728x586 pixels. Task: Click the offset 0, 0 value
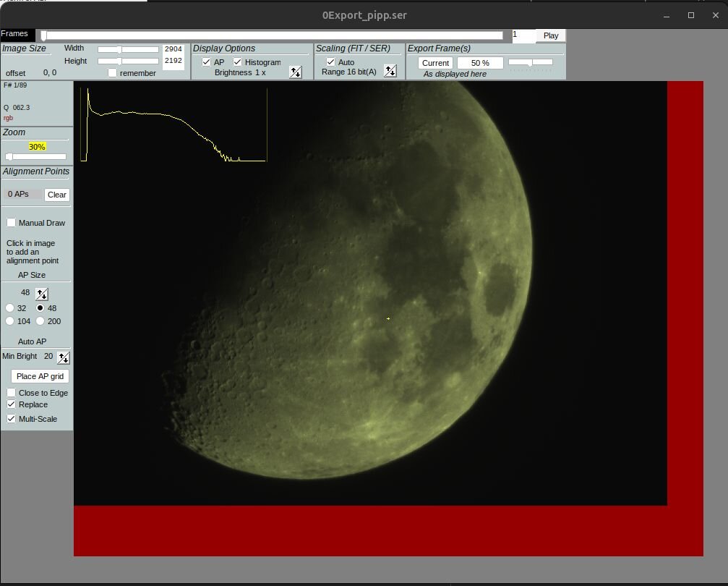point(50,72)
